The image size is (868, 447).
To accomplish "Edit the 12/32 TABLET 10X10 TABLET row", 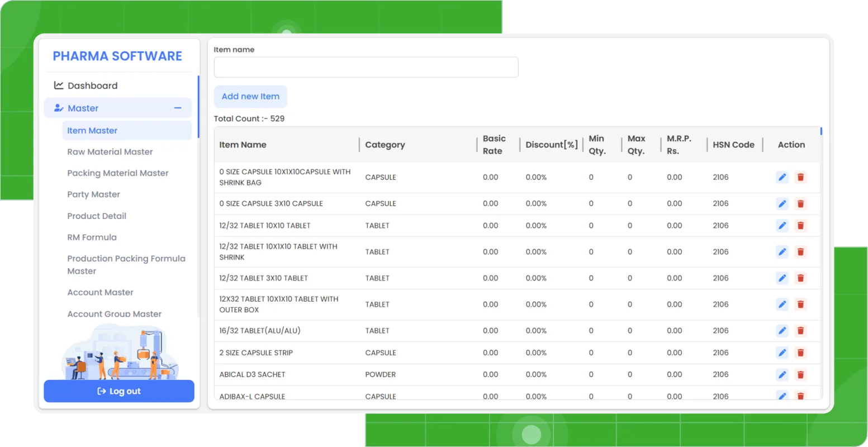I will coord(782,226).
